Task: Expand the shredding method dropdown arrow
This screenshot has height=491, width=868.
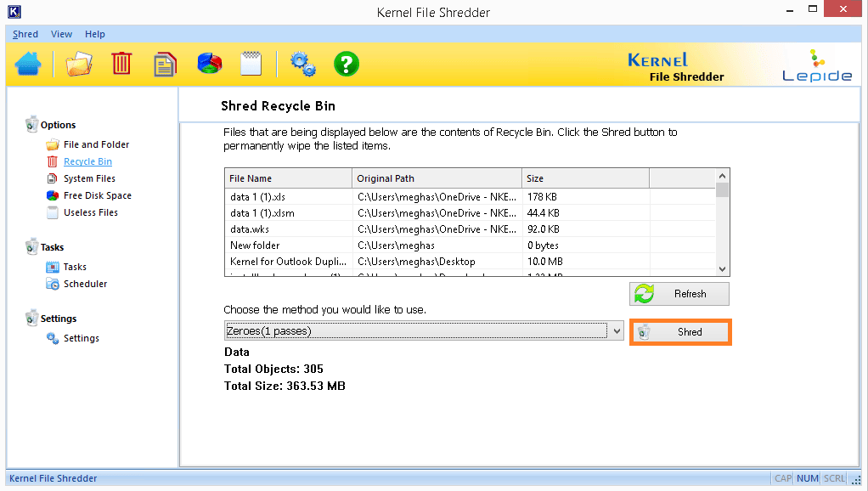Action: (x=617, y=331)
